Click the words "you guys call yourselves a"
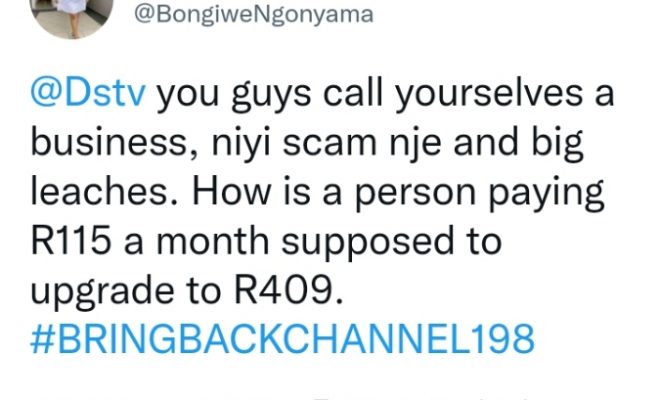 point(386,98)
